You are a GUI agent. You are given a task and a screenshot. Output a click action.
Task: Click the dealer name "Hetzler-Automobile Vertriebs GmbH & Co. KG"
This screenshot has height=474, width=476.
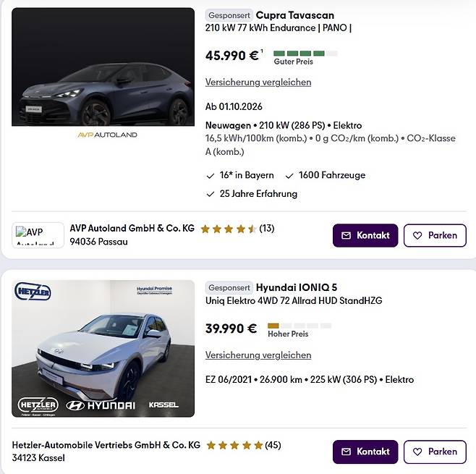106,445
